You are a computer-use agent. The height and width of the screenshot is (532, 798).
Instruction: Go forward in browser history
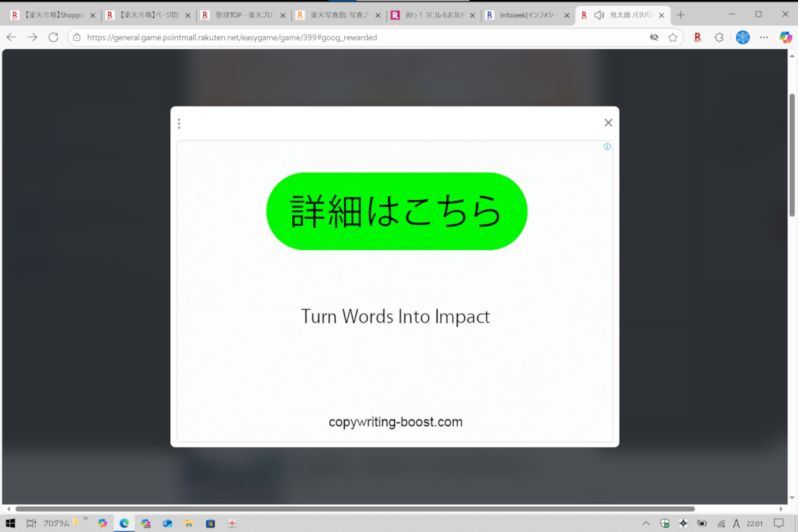coord(32,37)
